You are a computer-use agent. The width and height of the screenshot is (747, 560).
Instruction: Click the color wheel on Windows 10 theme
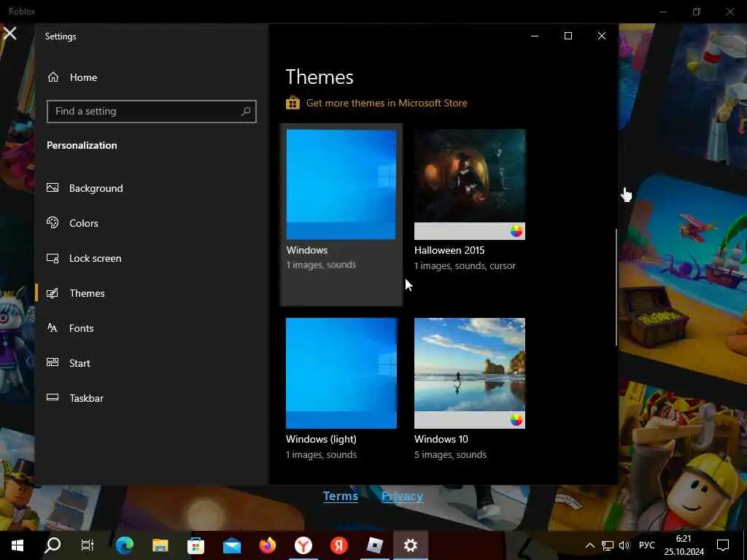coord(516,420)
